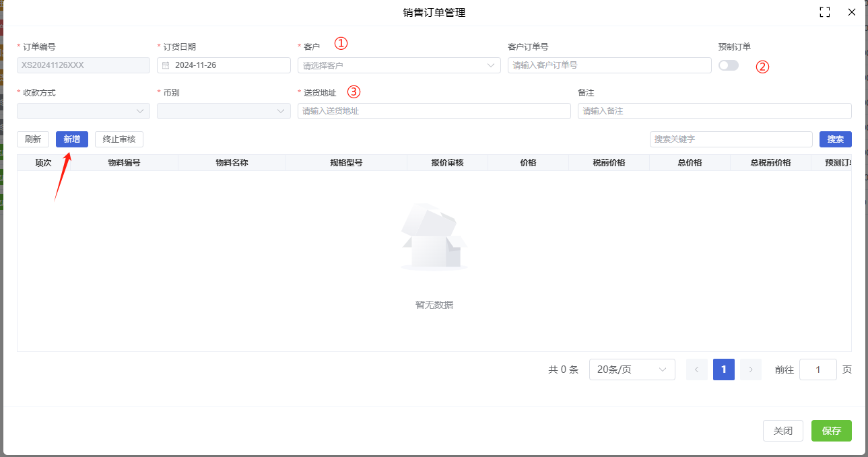Click the 关闭 button
Image resolution: width=868 pixels, height=457 pixels.
(x=783, y=431)
